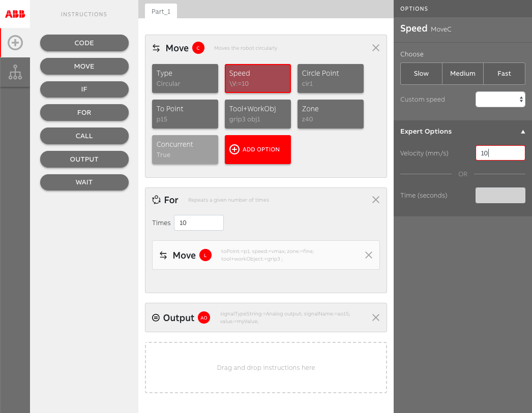Select the Fast speed option
This screenshot has width=532, height=413.
coord(504,73)
